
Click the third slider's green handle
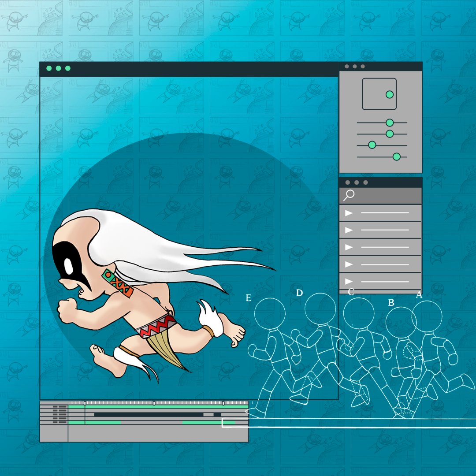(372, 145)
